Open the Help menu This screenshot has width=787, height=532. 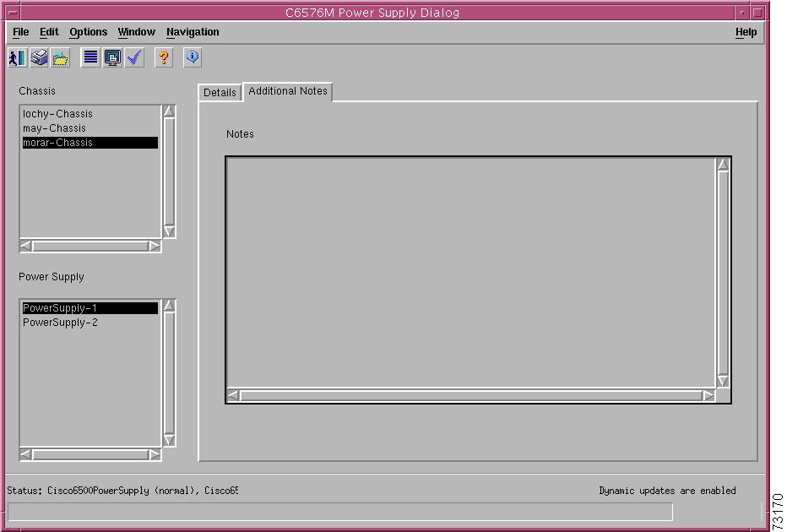746,32
